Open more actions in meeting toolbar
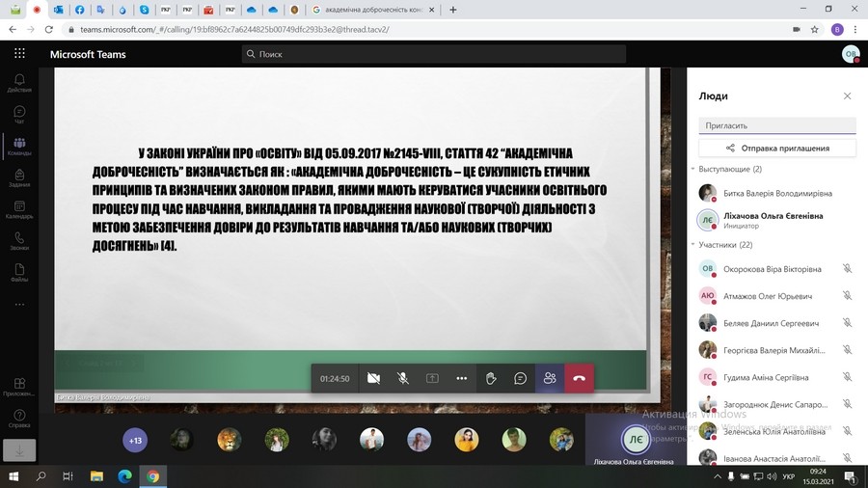 462,378
